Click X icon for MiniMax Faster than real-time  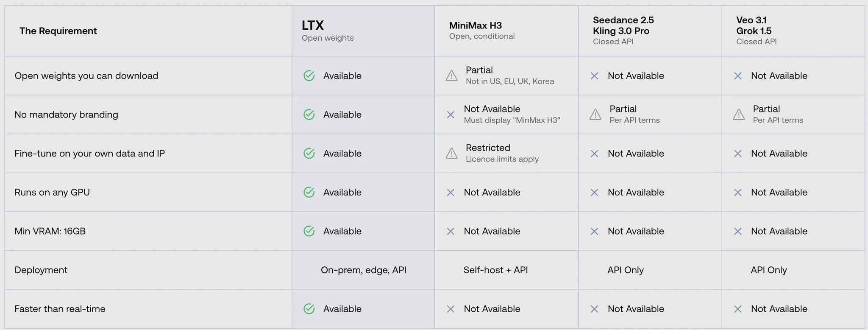pyautogui.click(x=451, y=309)
